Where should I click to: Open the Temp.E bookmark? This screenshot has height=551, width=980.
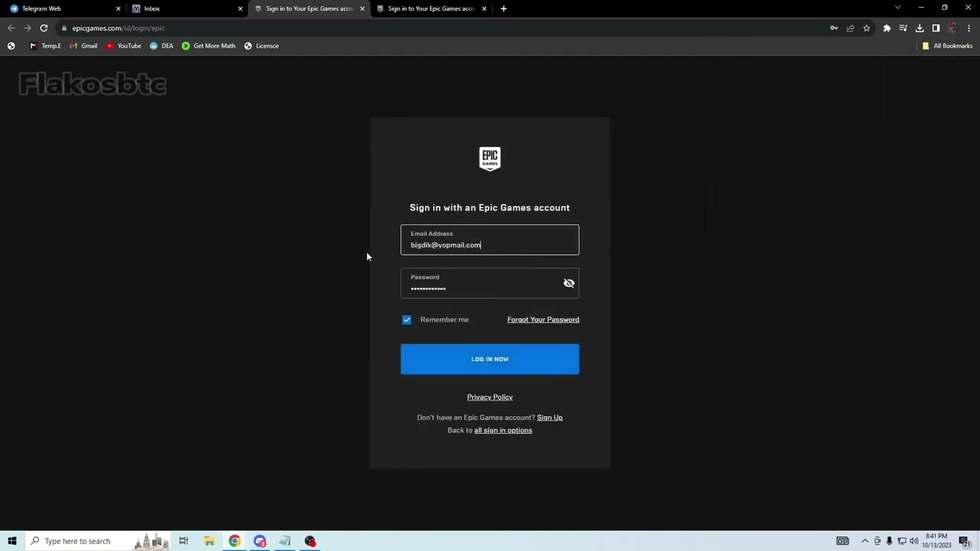coord(45,46)
